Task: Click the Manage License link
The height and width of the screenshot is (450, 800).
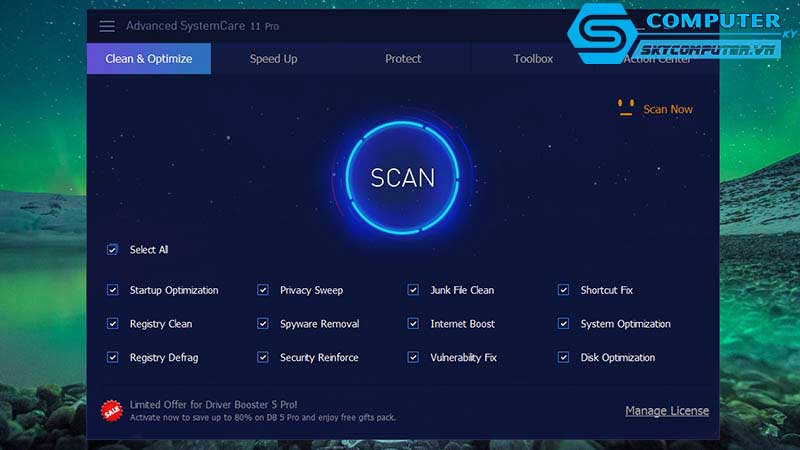Action: [x=667, y=411]
